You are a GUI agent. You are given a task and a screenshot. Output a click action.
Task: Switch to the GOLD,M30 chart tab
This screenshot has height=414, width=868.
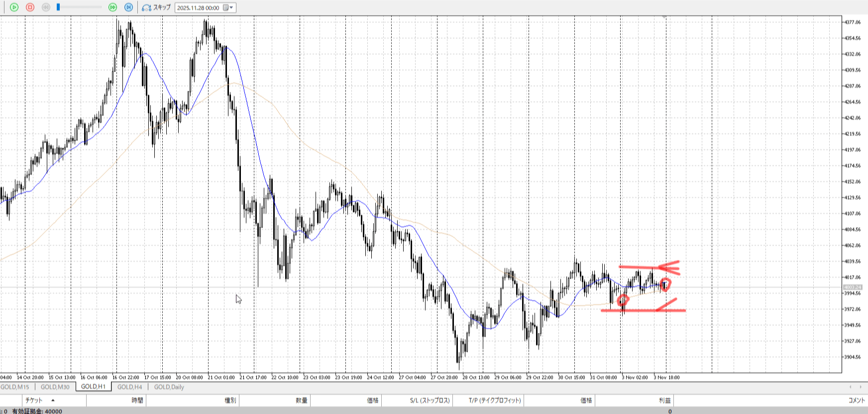point(55,387)
